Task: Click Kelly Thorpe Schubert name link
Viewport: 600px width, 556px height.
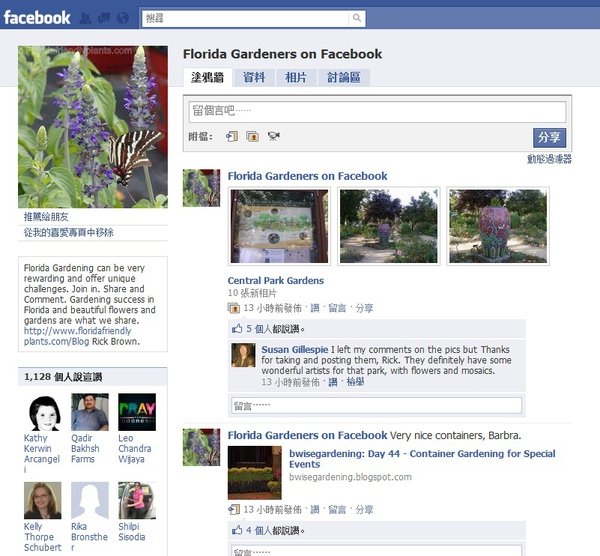Action: pos(42,537)
